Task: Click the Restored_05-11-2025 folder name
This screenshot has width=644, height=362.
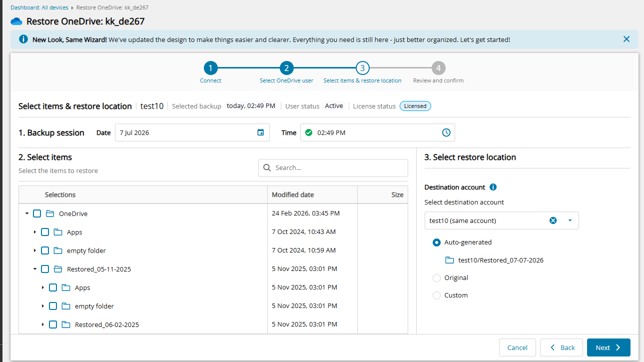Action: [99, 269]
